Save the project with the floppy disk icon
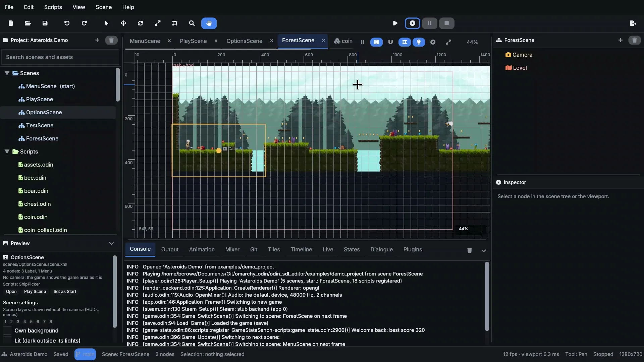Viewport: 644px width, 362px height. coord(45,23)
